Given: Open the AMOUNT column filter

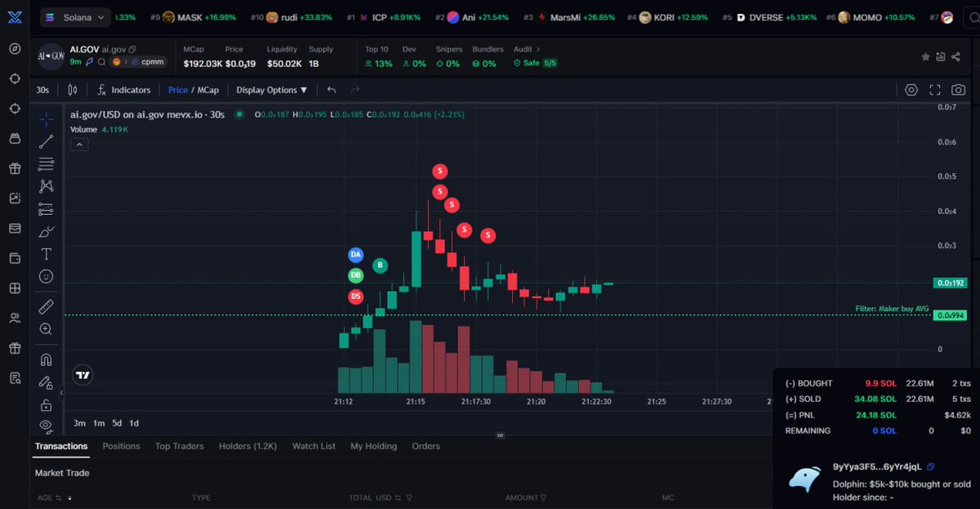Looking at the screenshot, I should tap(543, 498).
